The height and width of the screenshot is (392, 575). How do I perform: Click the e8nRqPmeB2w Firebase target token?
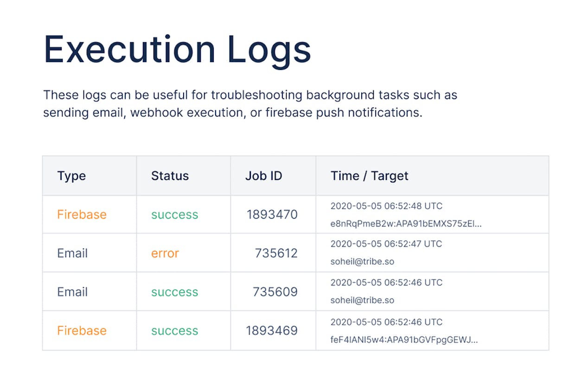[406, 224]
